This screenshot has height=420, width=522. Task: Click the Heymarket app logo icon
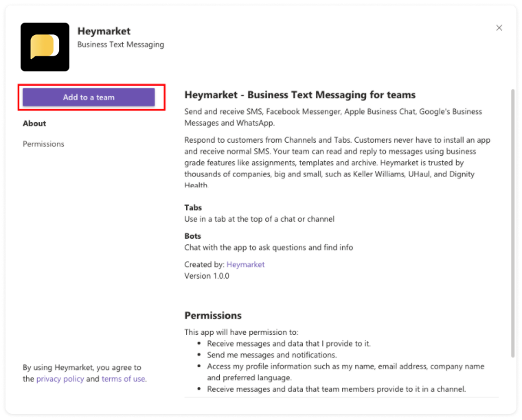click(x=45, y=47)
